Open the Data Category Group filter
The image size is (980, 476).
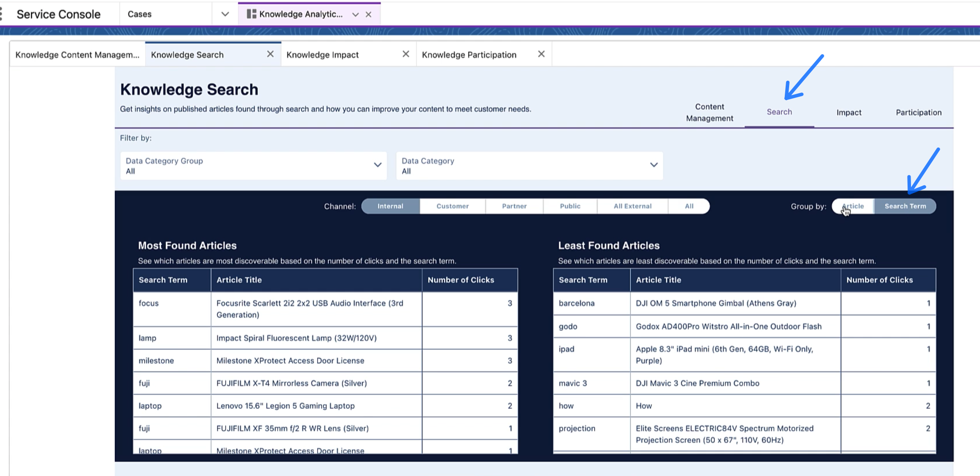[x=253, y=165]
